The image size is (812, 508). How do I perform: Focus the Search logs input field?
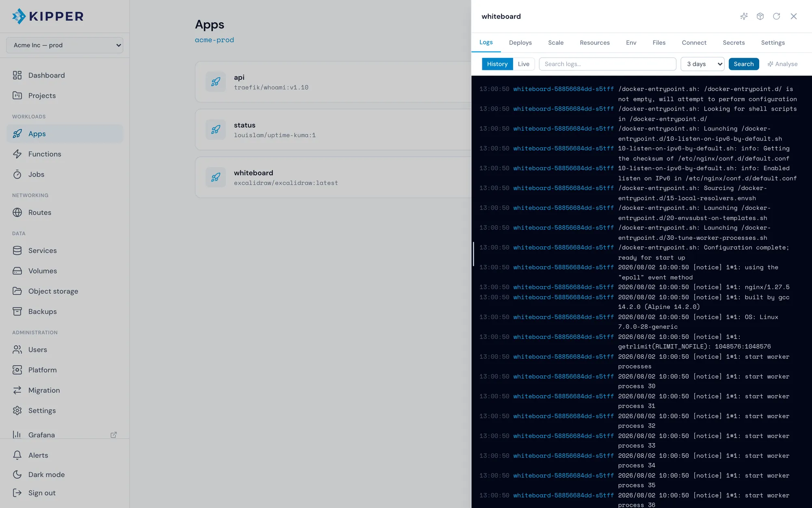pos(607,64)
